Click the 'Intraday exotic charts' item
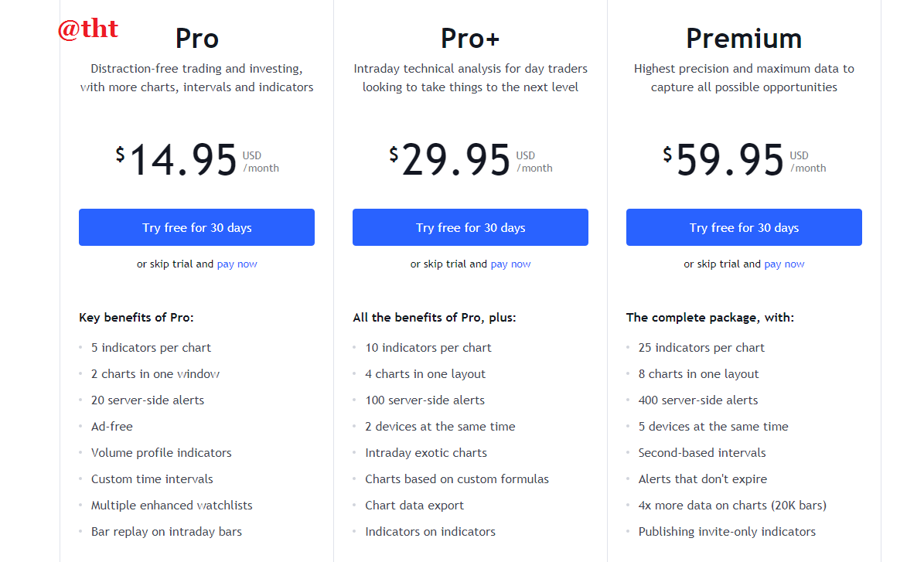The image size is (924, 562). 426,452
